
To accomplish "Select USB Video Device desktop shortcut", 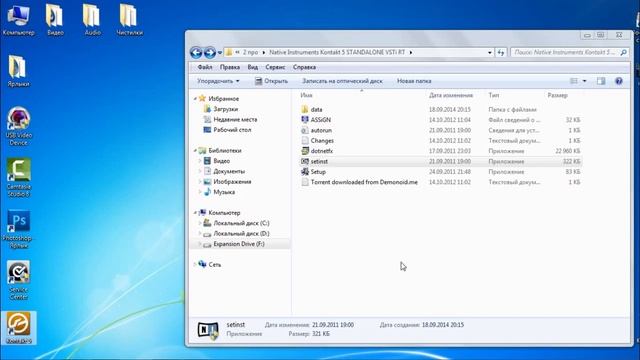I will [18, 126].
